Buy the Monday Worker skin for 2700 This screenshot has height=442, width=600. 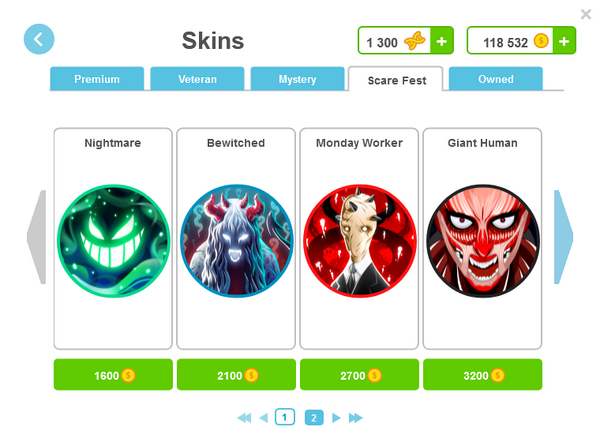point(359,375)
